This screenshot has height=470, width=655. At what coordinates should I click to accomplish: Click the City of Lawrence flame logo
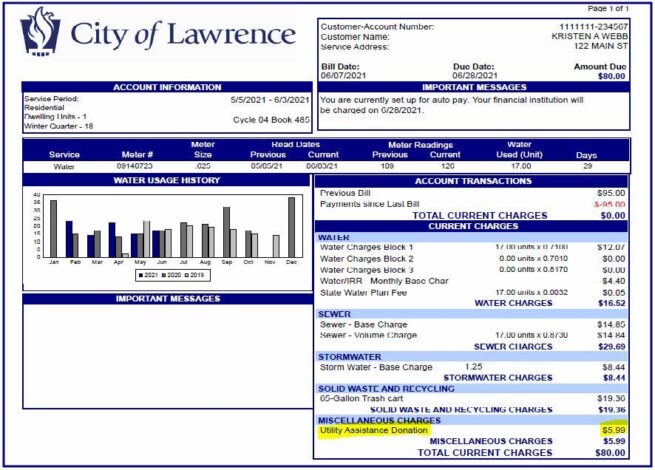[40, 32]
